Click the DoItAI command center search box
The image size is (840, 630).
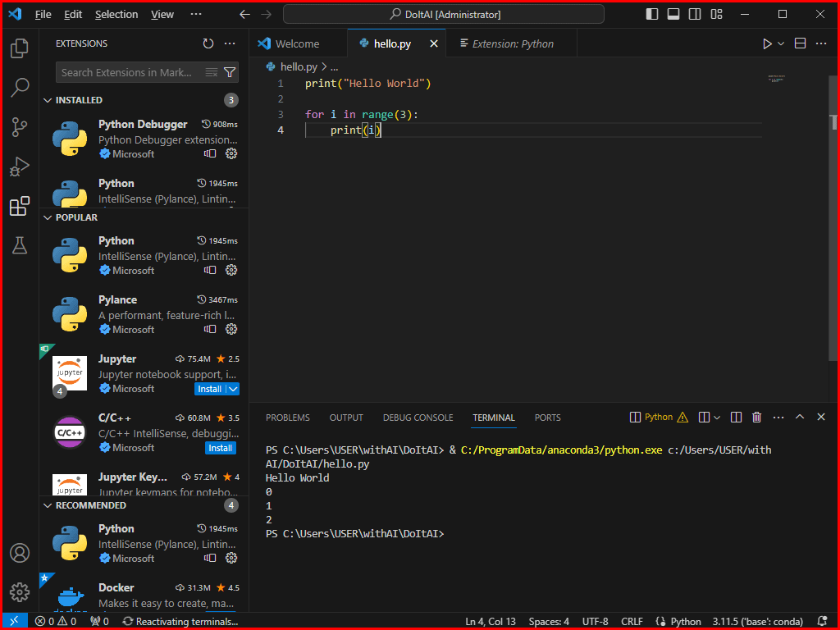point(444,15)
